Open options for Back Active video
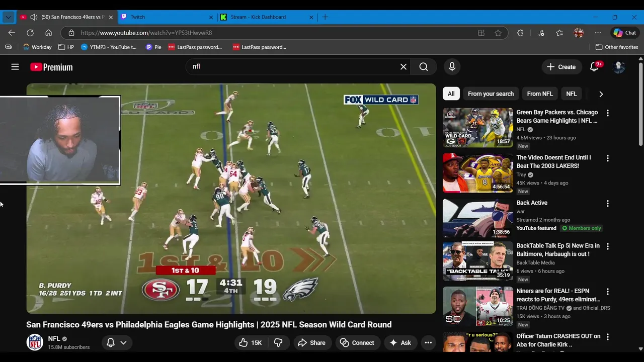The image size is (644, 362). coord(607,204)
